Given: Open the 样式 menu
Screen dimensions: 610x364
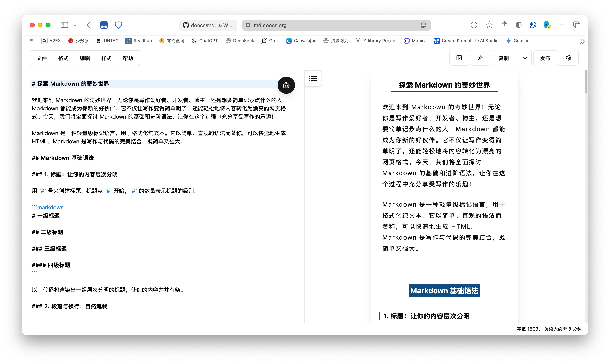Looking at the screenshot, I should click(x=106, y=58).
